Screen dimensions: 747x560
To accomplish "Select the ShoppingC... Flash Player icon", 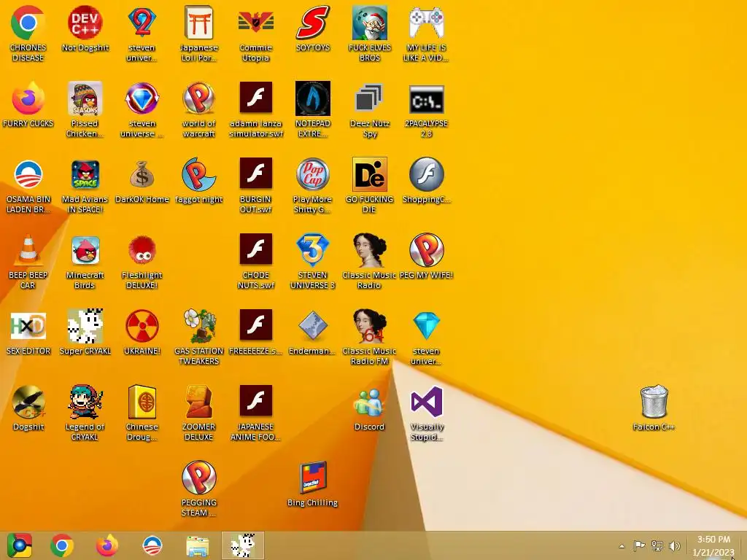I will coord(426,174).
